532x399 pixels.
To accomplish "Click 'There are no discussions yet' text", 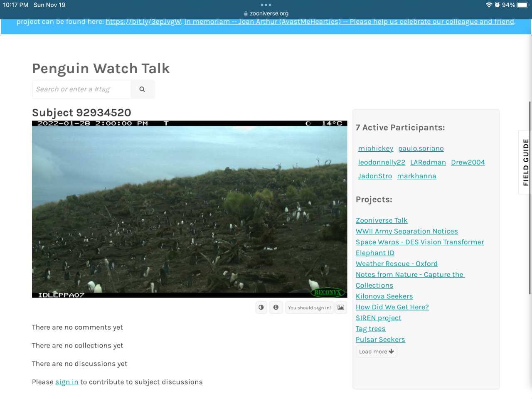I will pyautogui.click(x=80, y=364).
